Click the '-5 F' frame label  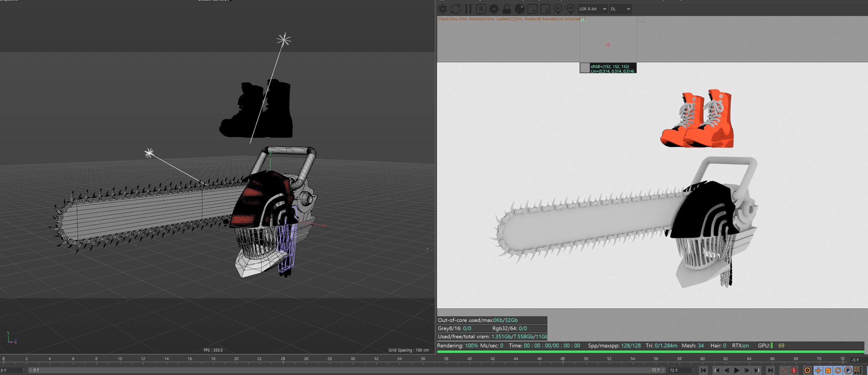(855, 360)
